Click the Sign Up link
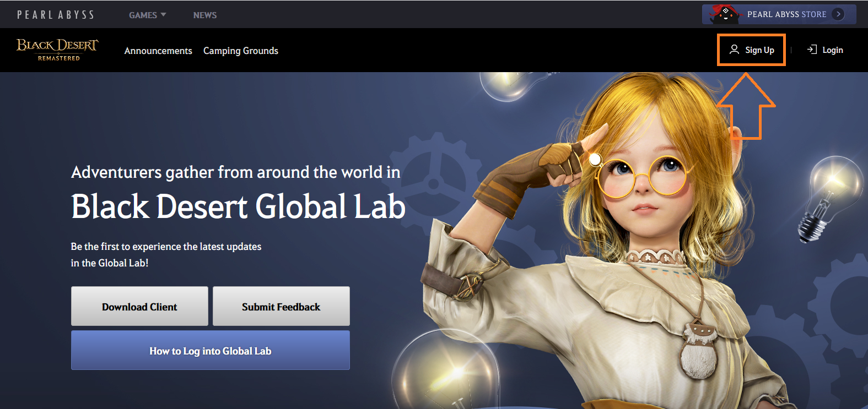Screen dimensions: 868x409 coord(752,50)
